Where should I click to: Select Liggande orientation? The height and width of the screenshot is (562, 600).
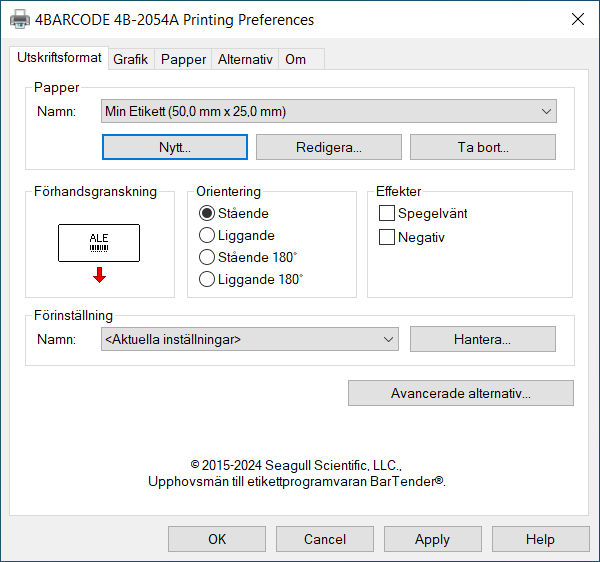(x=208, y=236)
